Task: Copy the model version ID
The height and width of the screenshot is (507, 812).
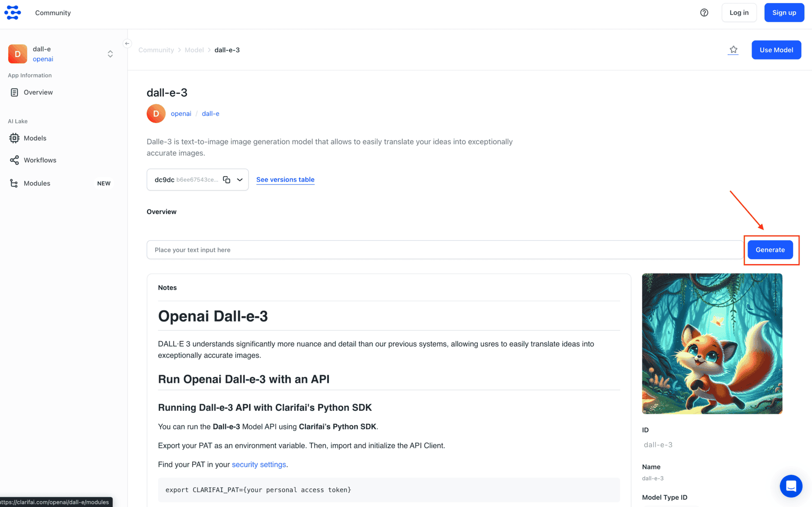Action: coord(226,180)
